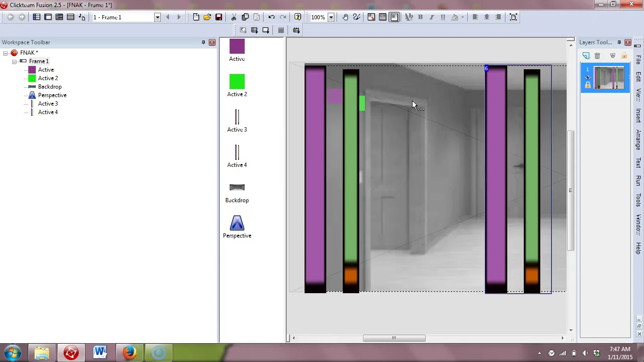Activate the paint mode tool
This screenshot has height=362, width=644.
pos(356,17)
